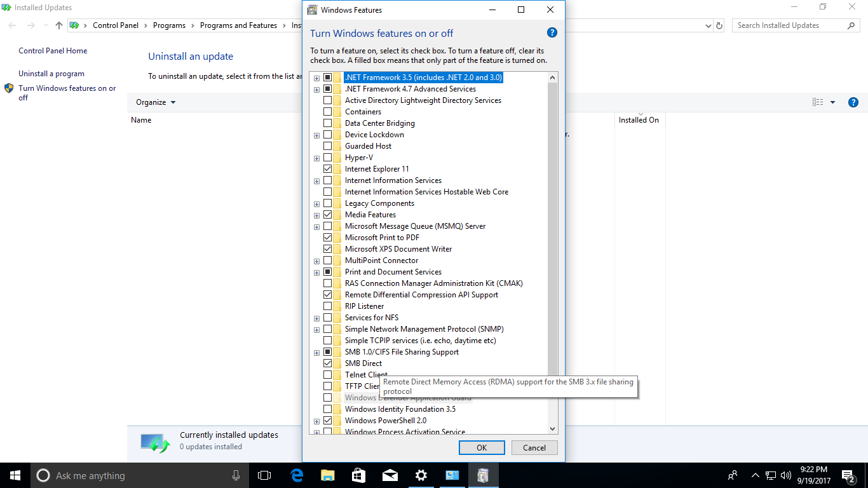
Task: Toggle Remote Differential Compression API Support checkbox
Action: [327, 295]
